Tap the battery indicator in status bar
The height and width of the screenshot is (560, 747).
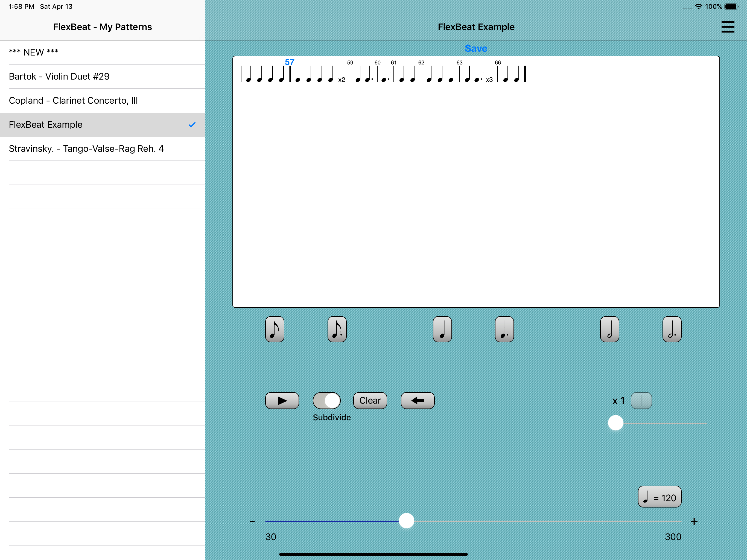(731, 6)
